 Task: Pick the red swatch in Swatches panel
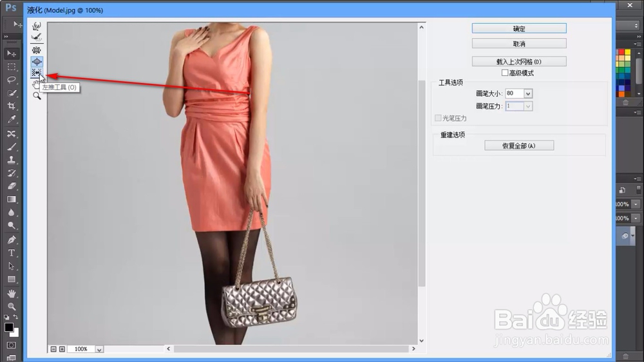coord(621,52)
